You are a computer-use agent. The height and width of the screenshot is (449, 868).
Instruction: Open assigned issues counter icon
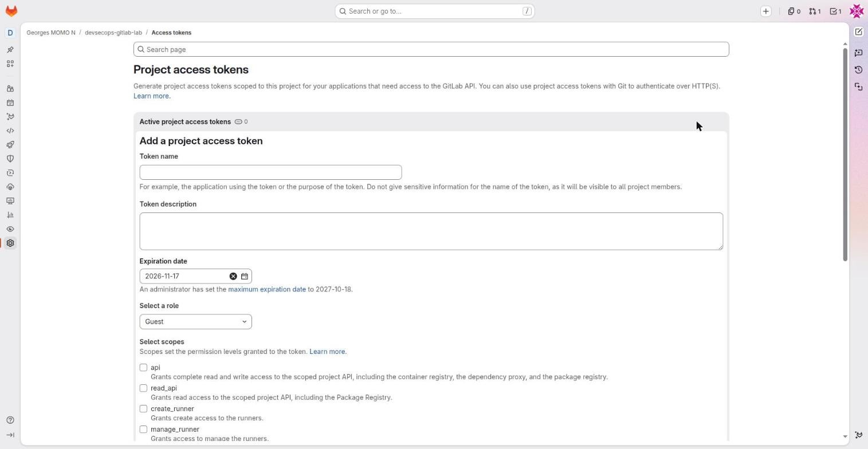point(794,11)
